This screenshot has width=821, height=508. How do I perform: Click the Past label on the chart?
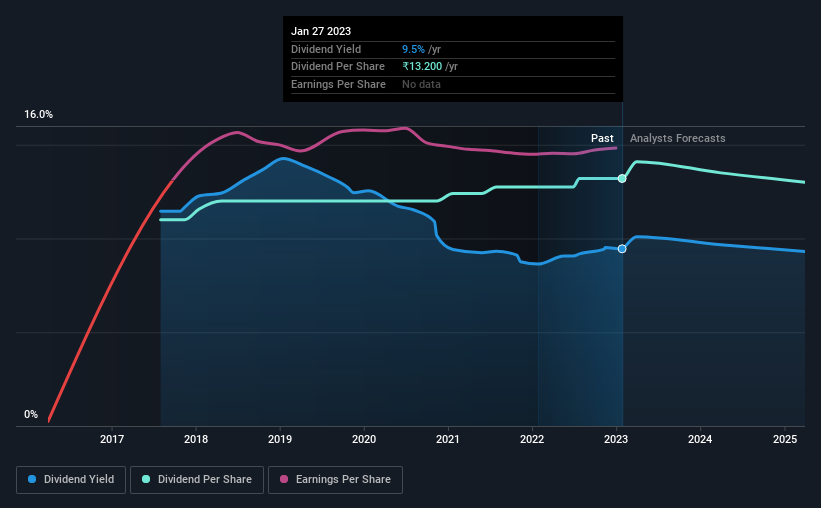click(602, 138)
